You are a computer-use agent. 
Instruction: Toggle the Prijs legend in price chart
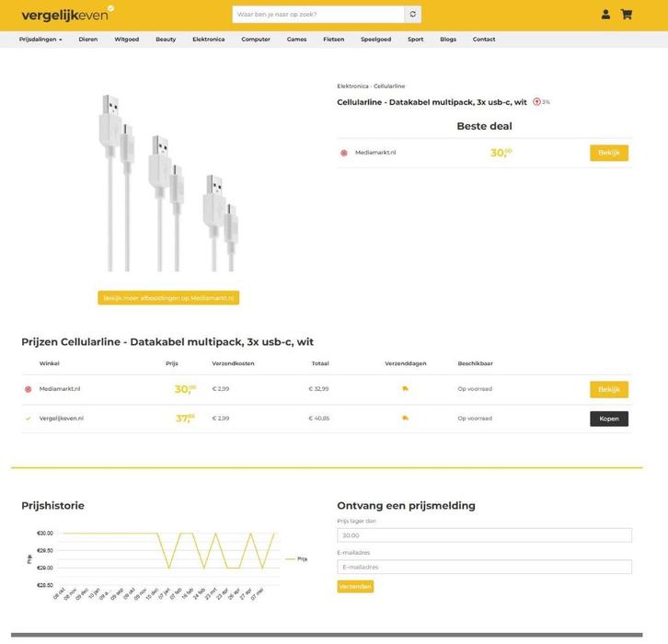tap(296, 558)
